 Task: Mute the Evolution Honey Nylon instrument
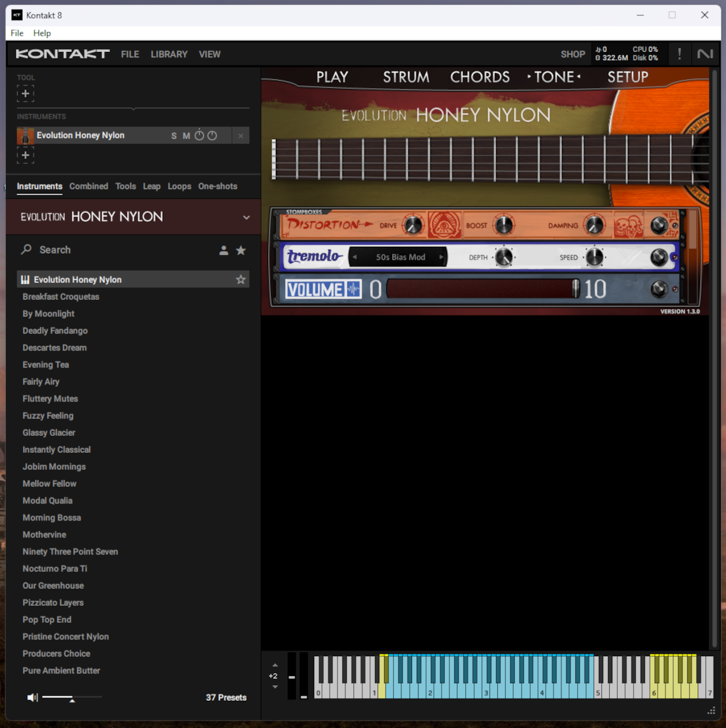(186, 136)
